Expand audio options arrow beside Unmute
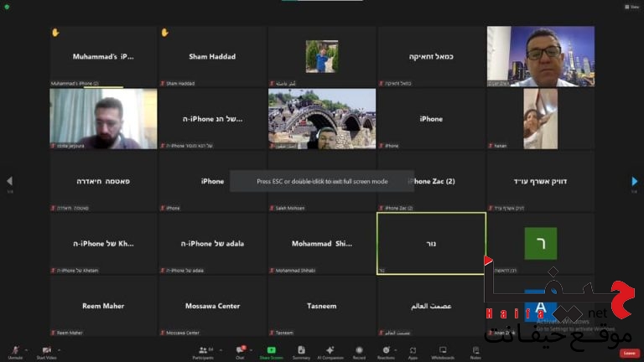 click(28, 349)
